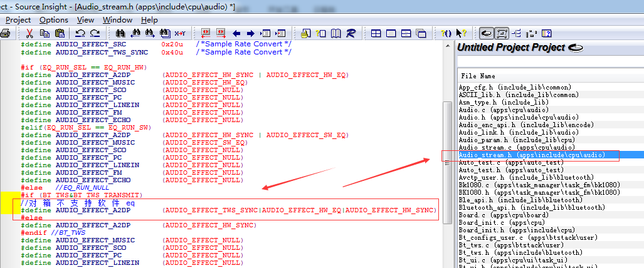Tile windows in a grid layout
This screenshot has height=268, width=644.
click(x=376, y=33)
